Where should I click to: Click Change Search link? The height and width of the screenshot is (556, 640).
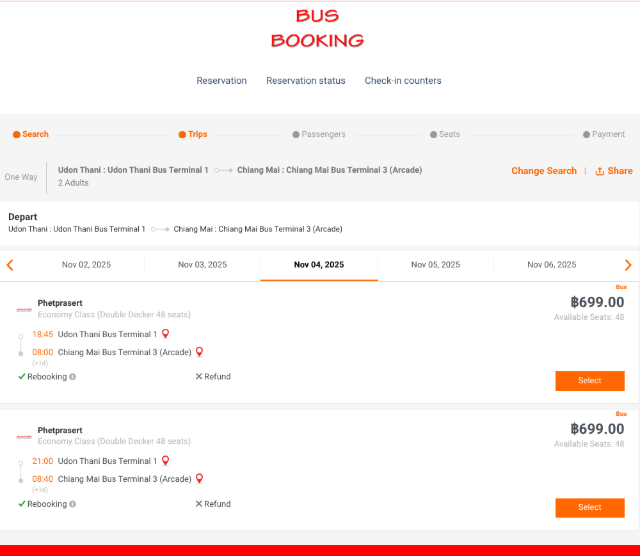(543, 171)
